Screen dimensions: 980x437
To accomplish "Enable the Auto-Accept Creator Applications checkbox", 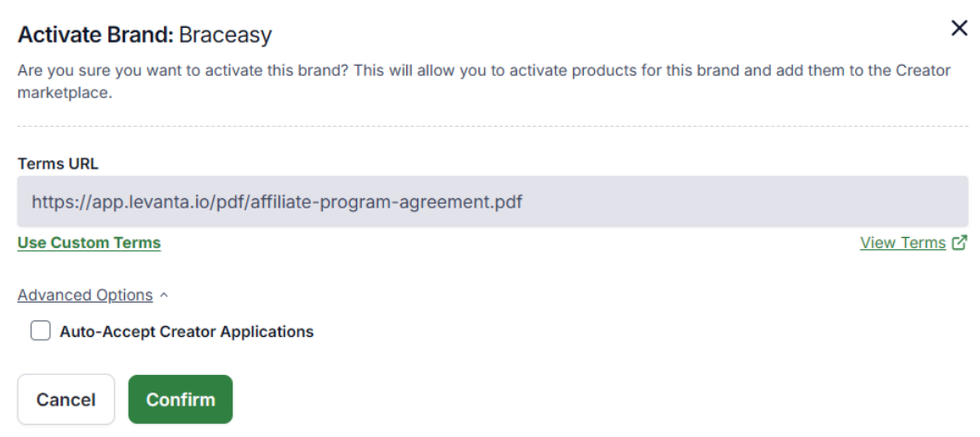I will pos(41,331).
